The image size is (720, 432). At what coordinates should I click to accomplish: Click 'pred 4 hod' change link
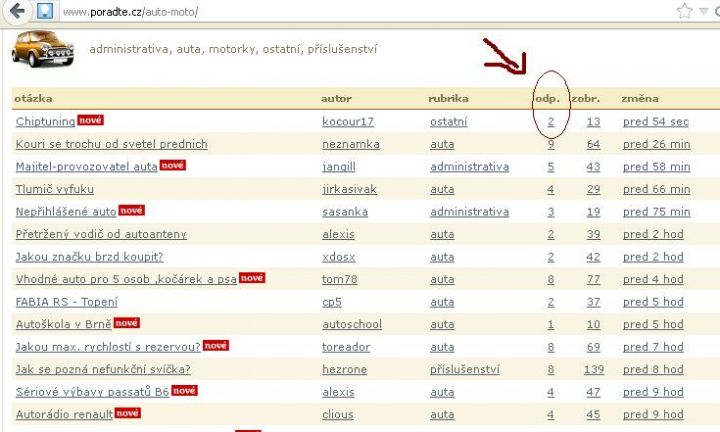point(653,279)
